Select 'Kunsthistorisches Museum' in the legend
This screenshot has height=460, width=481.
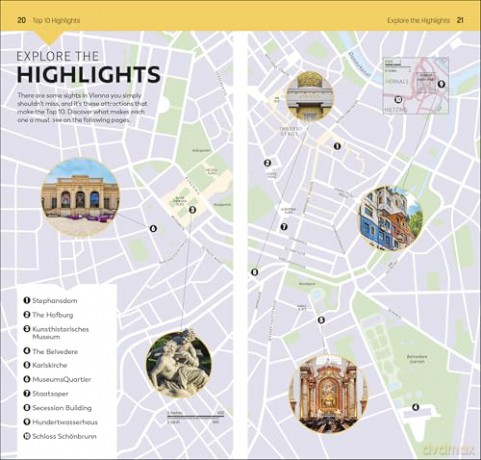[x=56, y=333]
